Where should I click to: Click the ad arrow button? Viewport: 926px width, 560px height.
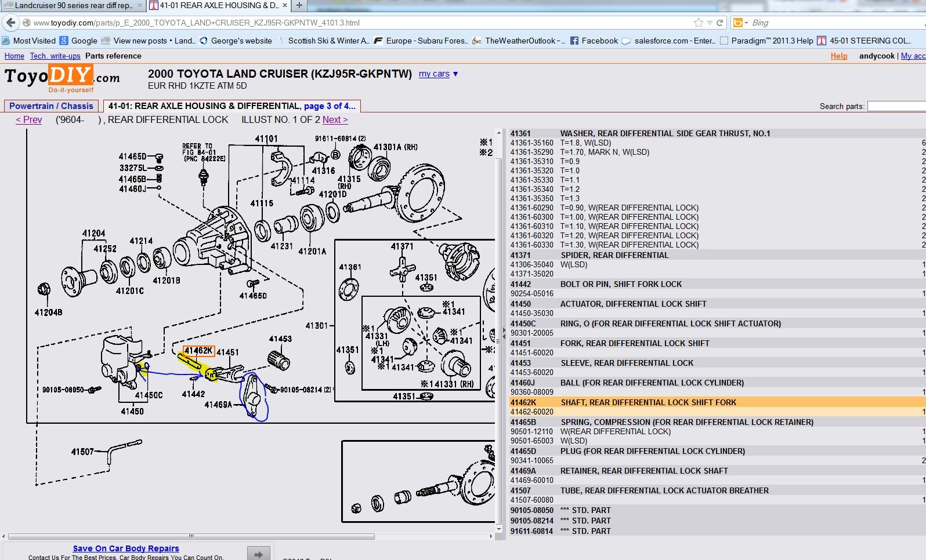coord(259,554)
